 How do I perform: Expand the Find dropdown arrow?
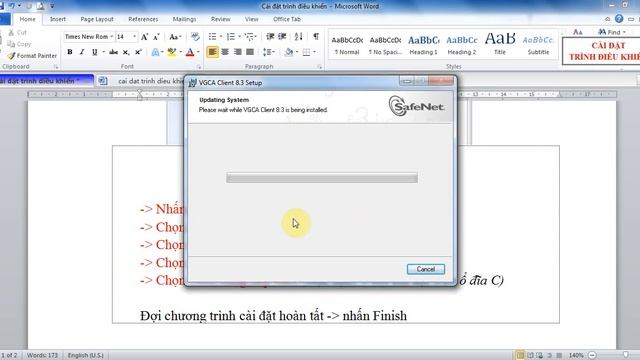pos(624,32)
